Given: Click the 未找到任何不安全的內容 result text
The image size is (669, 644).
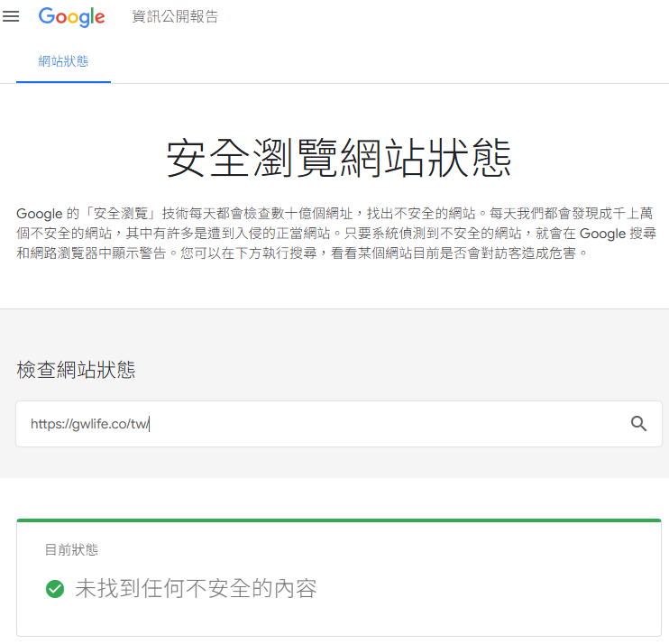Looking at the screenshot, I should point(196,589).
